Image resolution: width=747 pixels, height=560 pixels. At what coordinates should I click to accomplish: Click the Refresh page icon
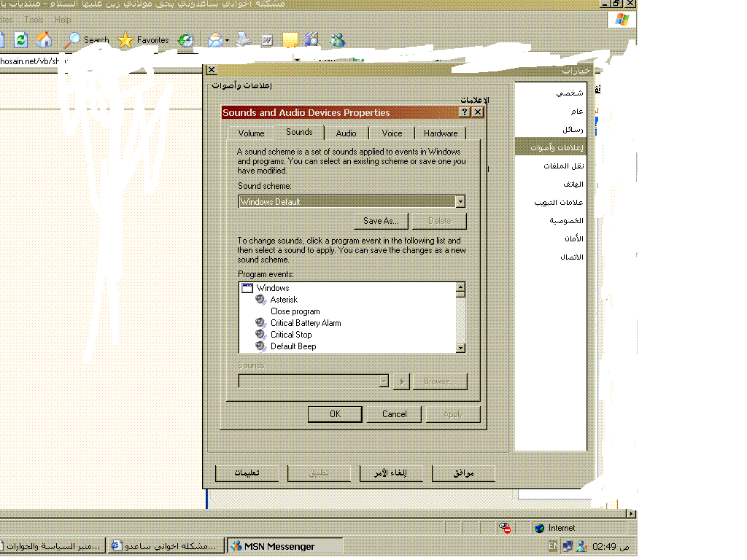coord(21,40)
